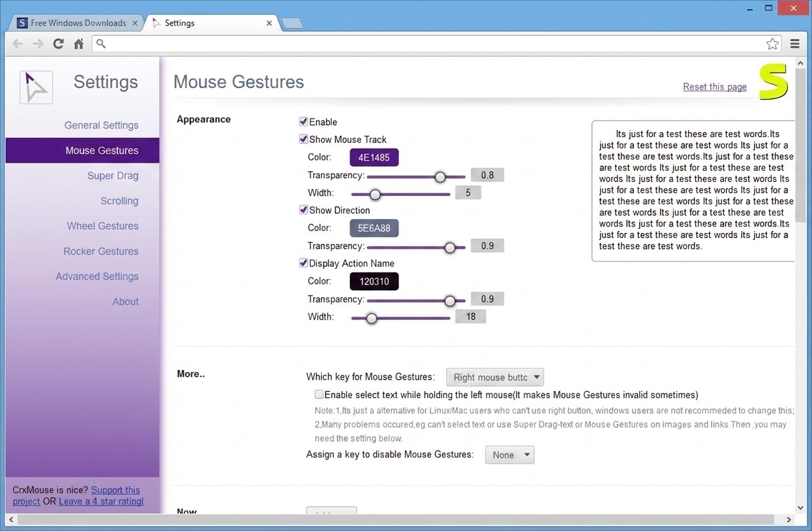The height and width of the screenshot is (531, 812).
Task: Click the action name Width slider
Action: pos(401,318)
